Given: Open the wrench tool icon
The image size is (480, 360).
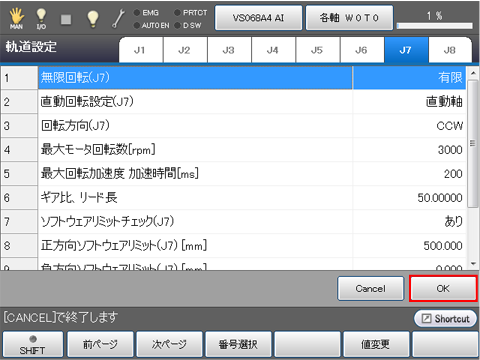Looking at the screenshot, I should pos(118,19).
